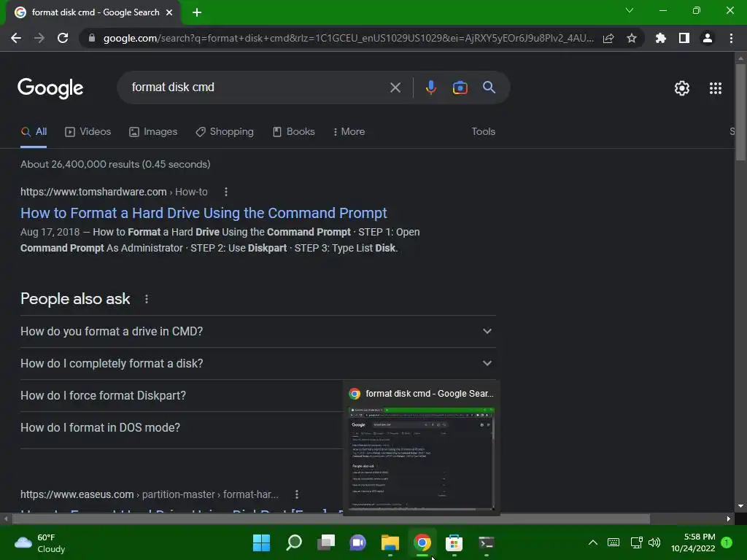The height and width of the screenshot is (560, 747).
Task: Toggle the Chrome side panel
Action: 684,38
